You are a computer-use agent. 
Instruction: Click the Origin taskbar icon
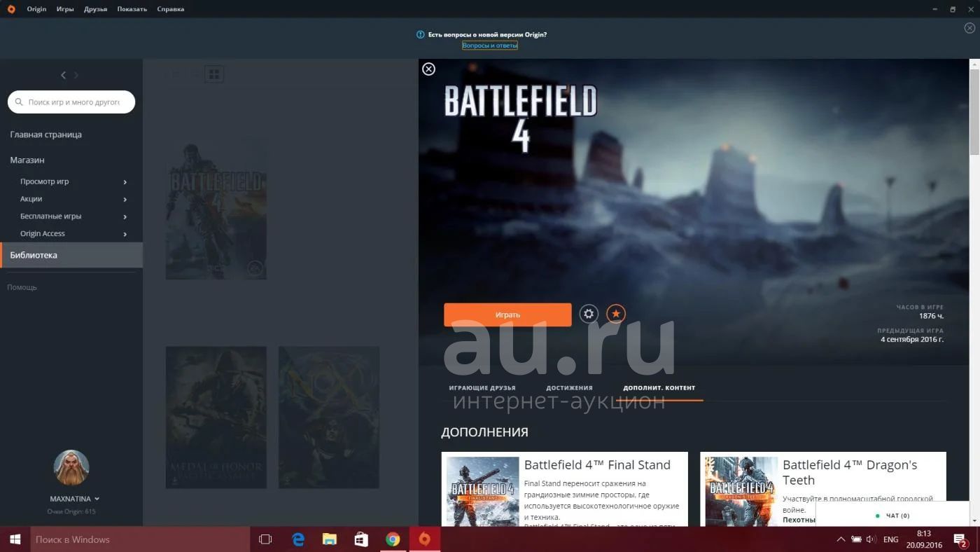(x=424, y=539)
